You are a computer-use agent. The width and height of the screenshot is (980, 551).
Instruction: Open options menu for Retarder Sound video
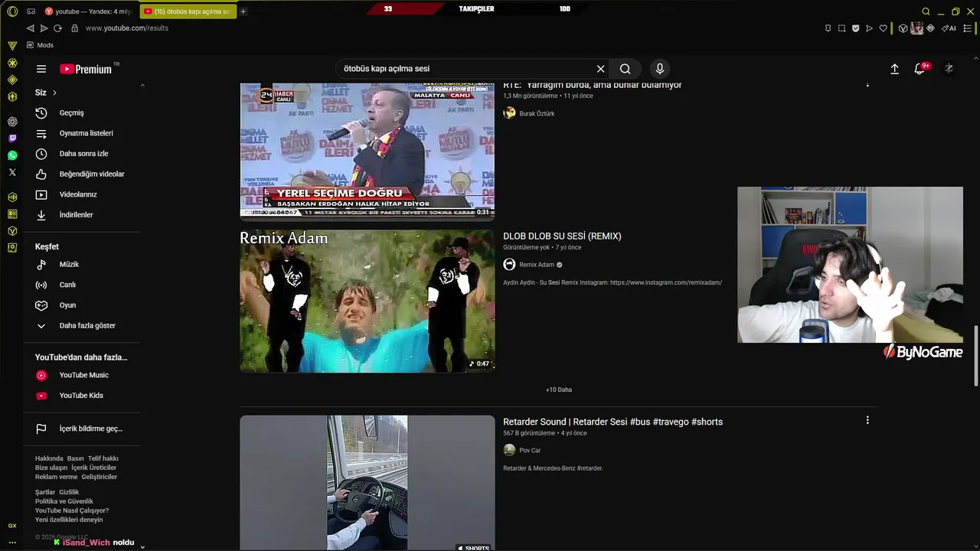click(867, 420)
